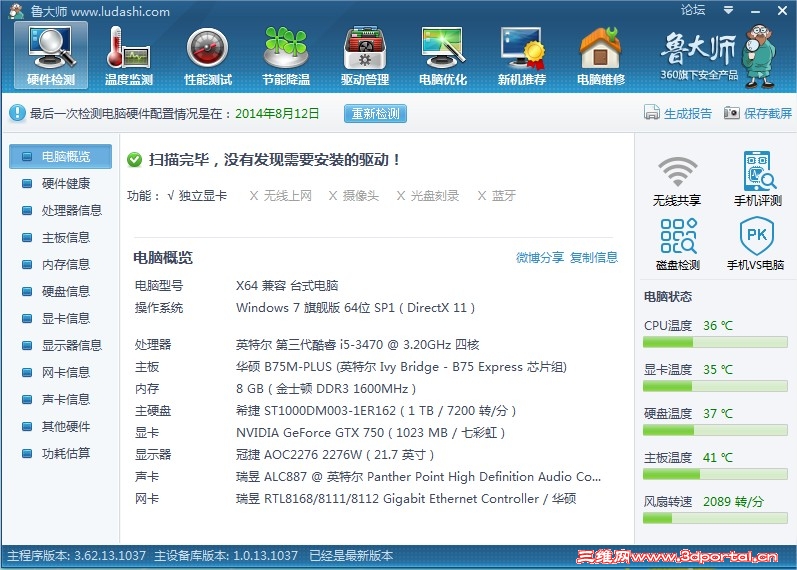
Task: Click the processor value i5-3470 text
Action: click(x=357, y=345)
